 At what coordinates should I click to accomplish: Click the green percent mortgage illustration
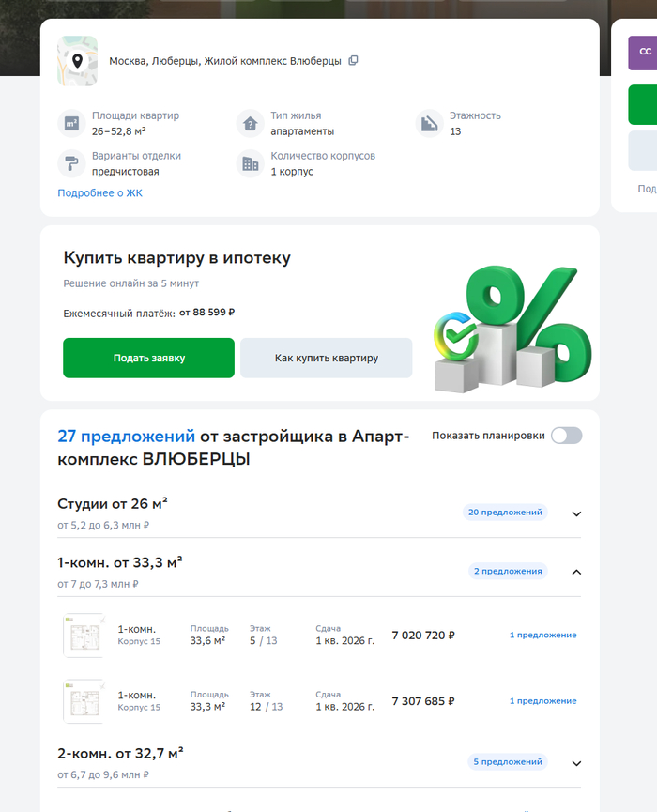pos(512,329)
